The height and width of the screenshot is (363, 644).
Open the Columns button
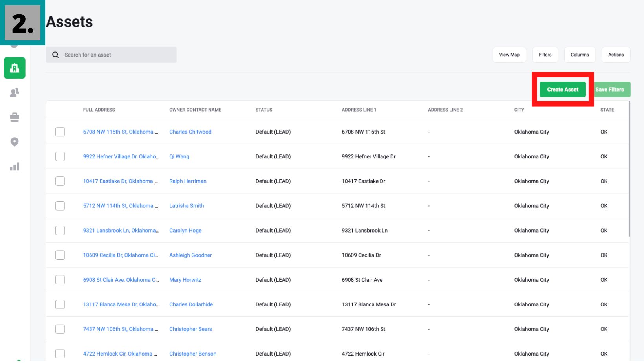click(580, 55)
